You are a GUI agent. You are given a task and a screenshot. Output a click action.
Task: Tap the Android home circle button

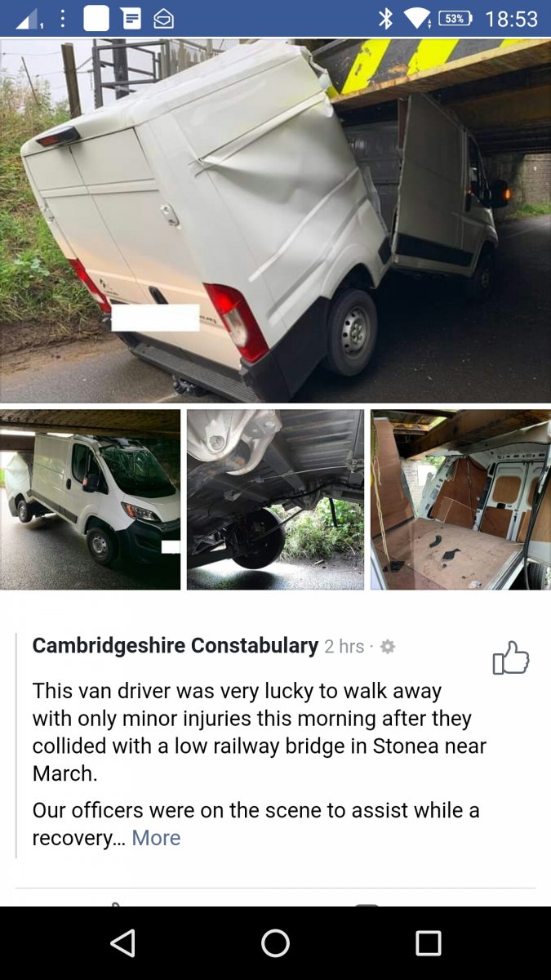click(275, 943)
